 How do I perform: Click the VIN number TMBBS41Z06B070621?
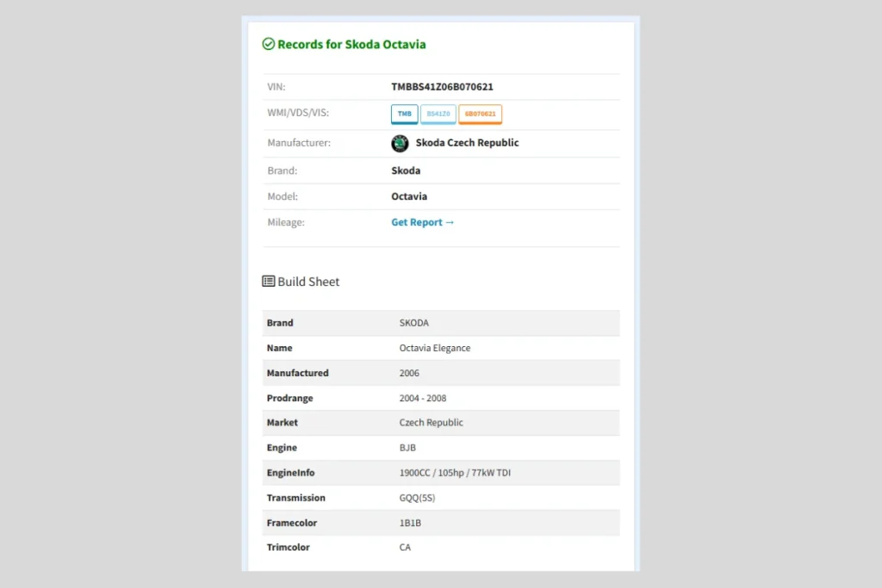coord(442,87)
